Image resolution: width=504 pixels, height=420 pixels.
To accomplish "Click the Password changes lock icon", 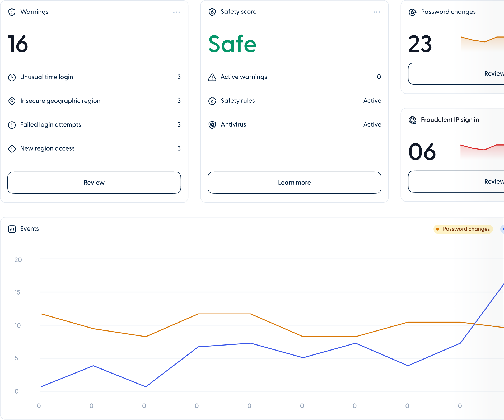I will [412, 12].
